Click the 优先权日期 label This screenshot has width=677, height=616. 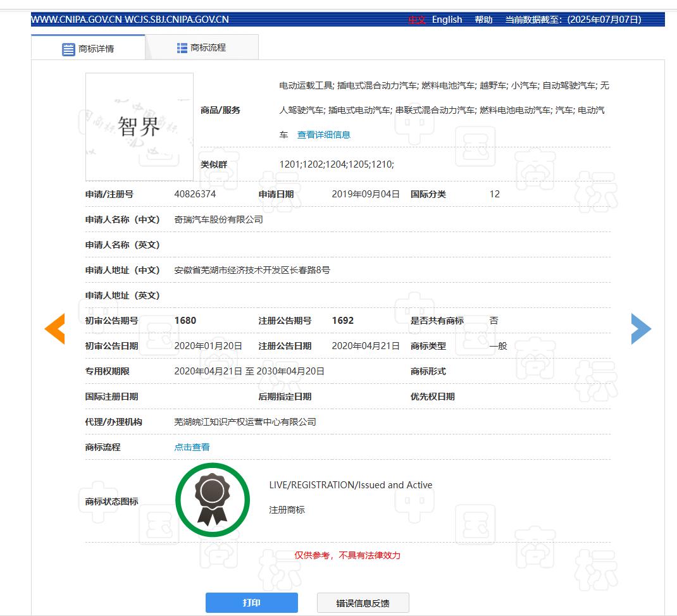[433, 397]
